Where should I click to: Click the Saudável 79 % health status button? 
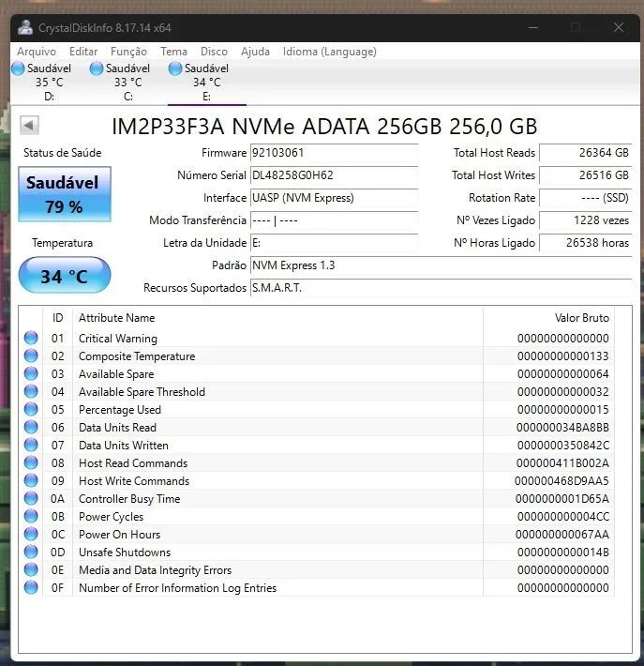65,194
